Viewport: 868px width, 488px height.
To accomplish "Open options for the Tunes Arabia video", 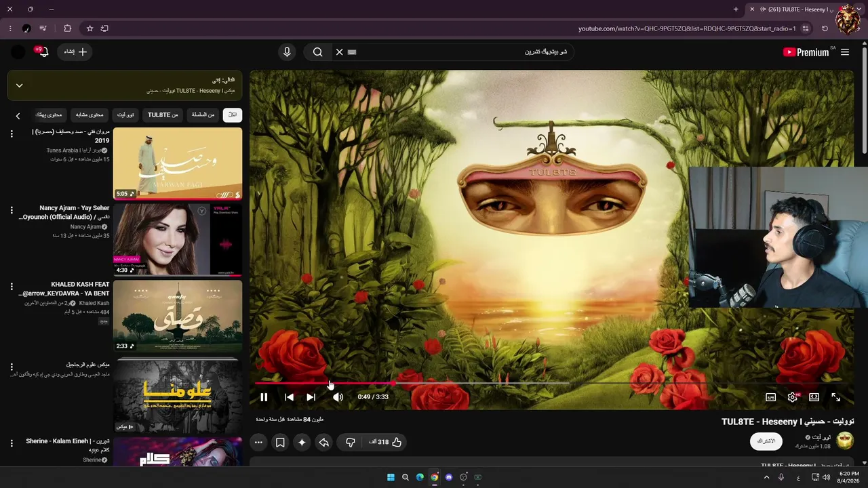I will click(x=11, y=134).
